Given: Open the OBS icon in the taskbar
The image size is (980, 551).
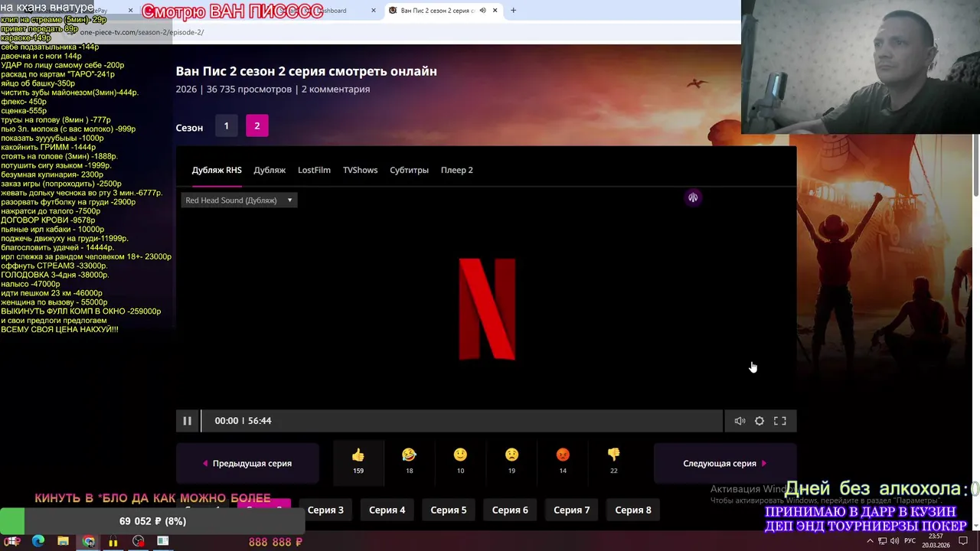Looking at the screenshot, I should click(138, 541).
